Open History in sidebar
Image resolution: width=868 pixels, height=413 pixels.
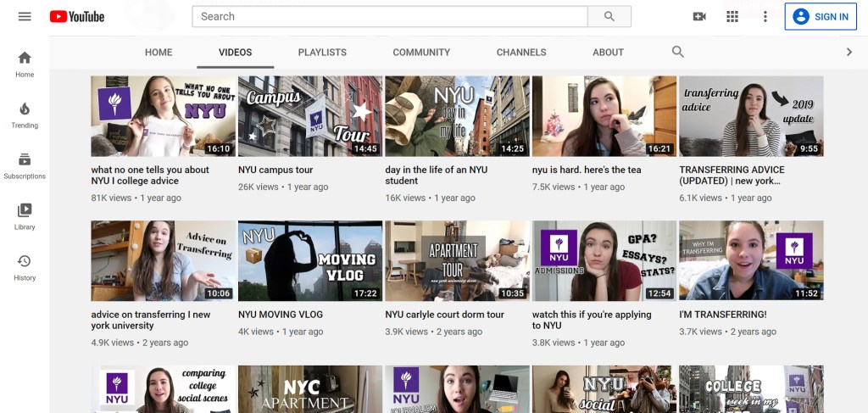pyautogui.click(x=25, y=267)
